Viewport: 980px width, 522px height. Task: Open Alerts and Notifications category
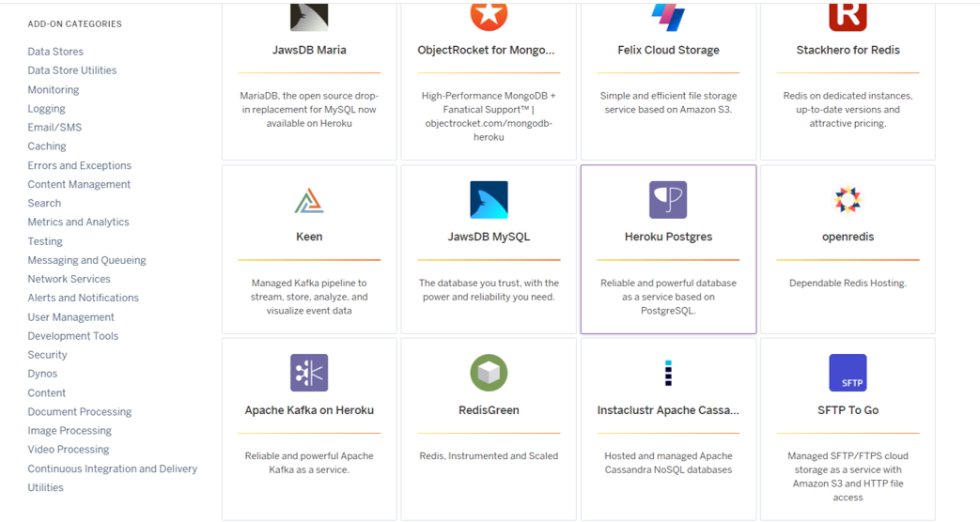83,298
